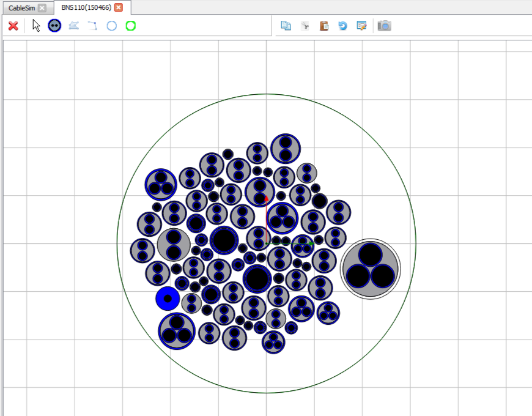Close the BNS110(150466) tab
The height and width of the screenshot is (416, 532).
click(x=119, y=8)
